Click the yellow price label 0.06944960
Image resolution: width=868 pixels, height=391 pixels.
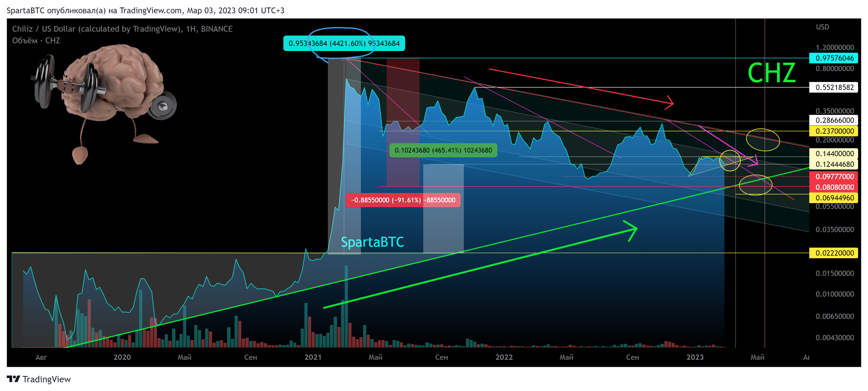point(834,198)
